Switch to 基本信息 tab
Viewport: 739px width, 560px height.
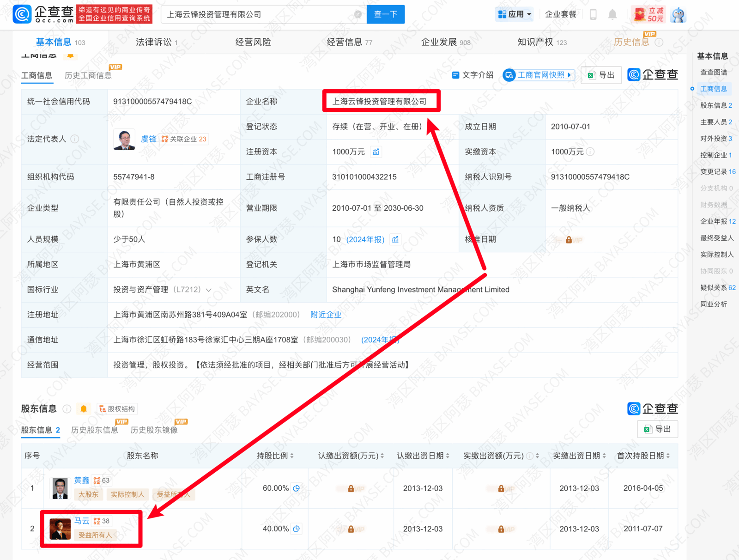click(x=61, y=43)
